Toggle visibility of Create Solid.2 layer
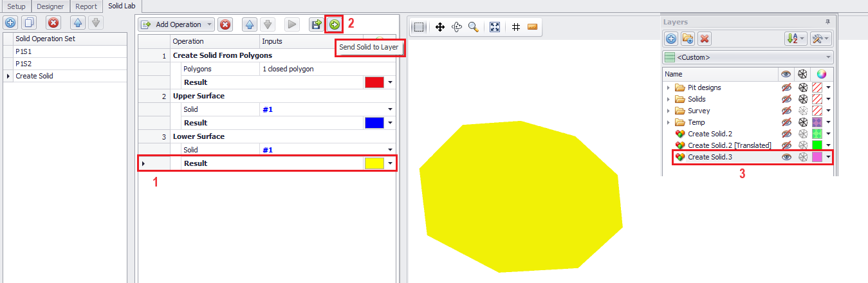Viewport: 868px width, 283px height. point(786,134)
